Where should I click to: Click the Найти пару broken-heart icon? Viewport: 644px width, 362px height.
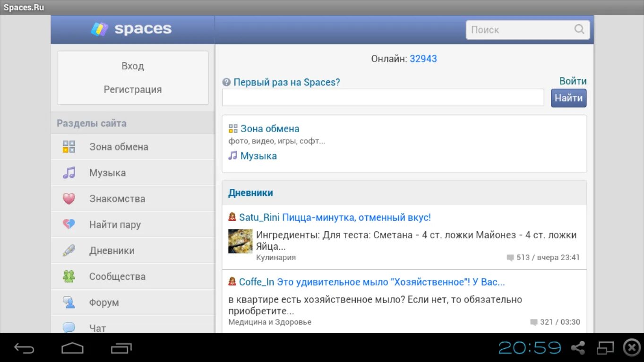(69, 225)
